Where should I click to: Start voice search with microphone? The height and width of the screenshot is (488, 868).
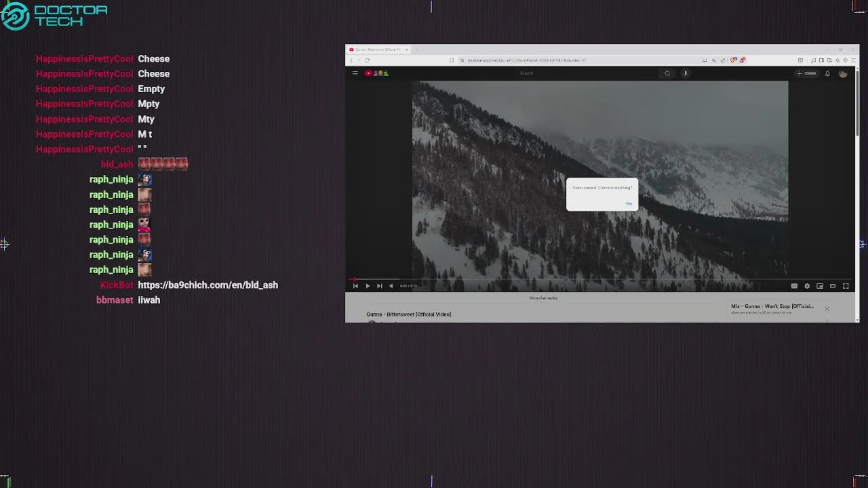pyautogui.click(x=686, y=73)
